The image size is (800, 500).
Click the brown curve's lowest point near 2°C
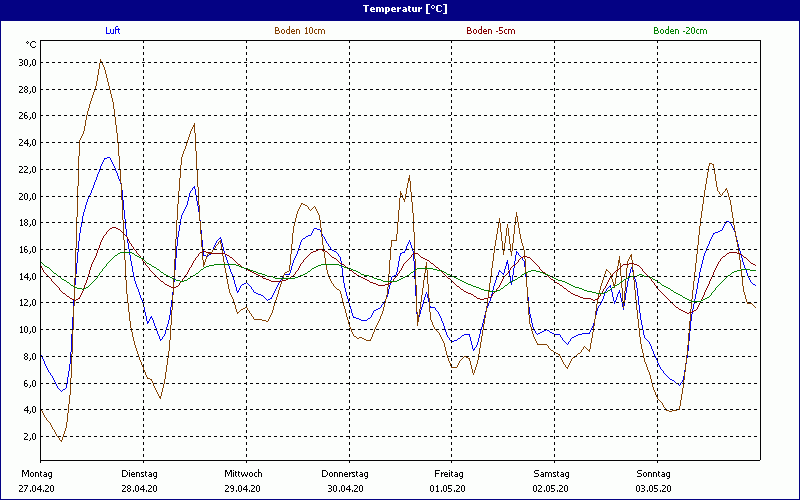tap(61, 441)
